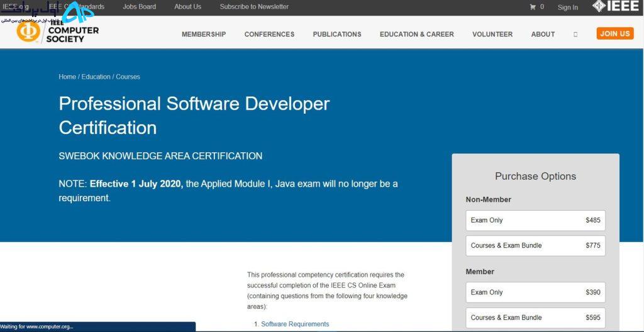Click the Member label in Purchase Options
Image resolution: width=644 pixels, height=332 pixels.
pos(480,272)
